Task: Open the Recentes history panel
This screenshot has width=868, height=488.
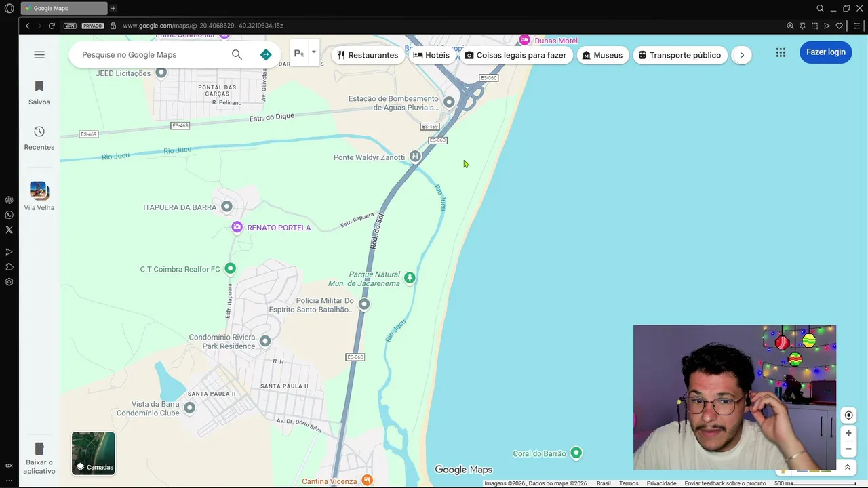Action: point(39,138)
